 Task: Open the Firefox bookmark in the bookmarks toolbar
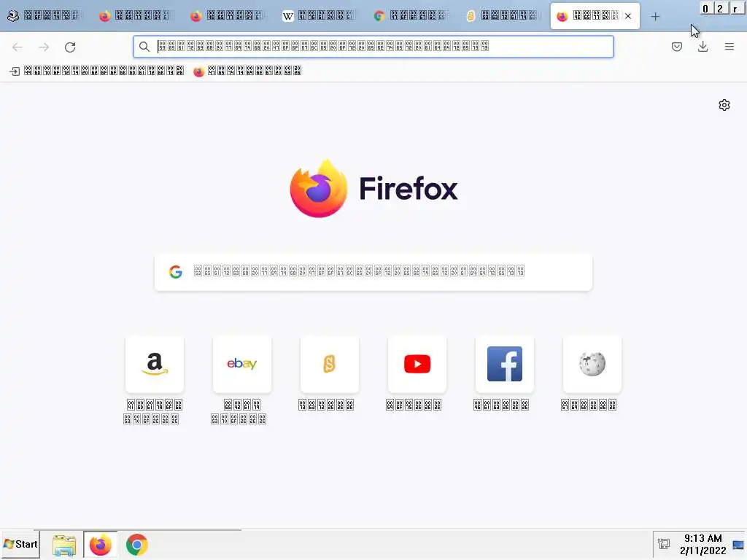[x=247, y=71]
